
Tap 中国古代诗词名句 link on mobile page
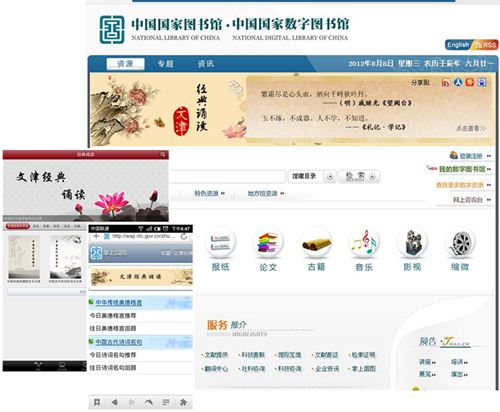pos(119,342)
